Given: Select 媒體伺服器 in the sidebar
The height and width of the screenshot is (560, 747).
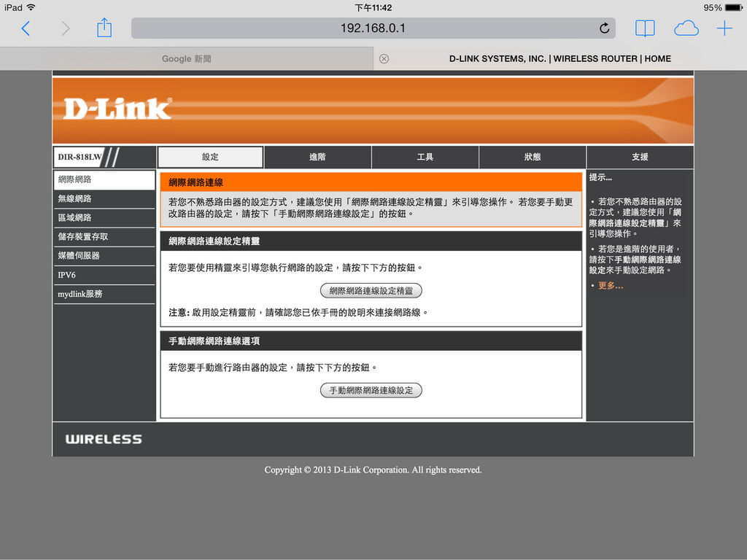Looking at the screenshot, I should pos(104,256).
